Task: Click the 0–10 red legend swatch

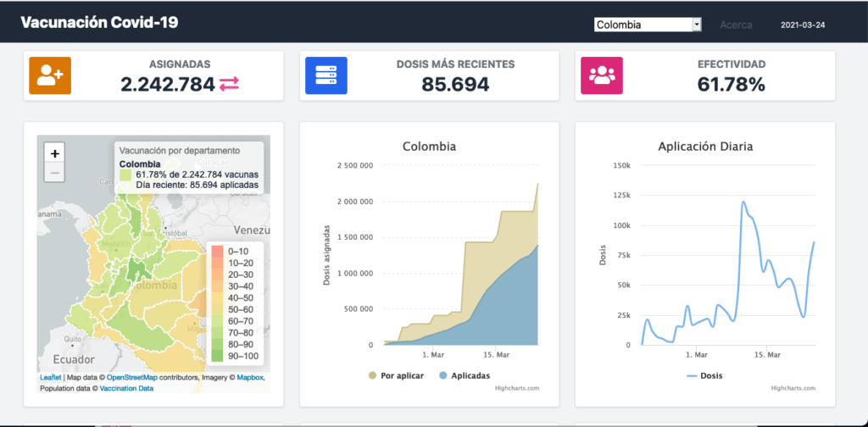Action: 218,252
